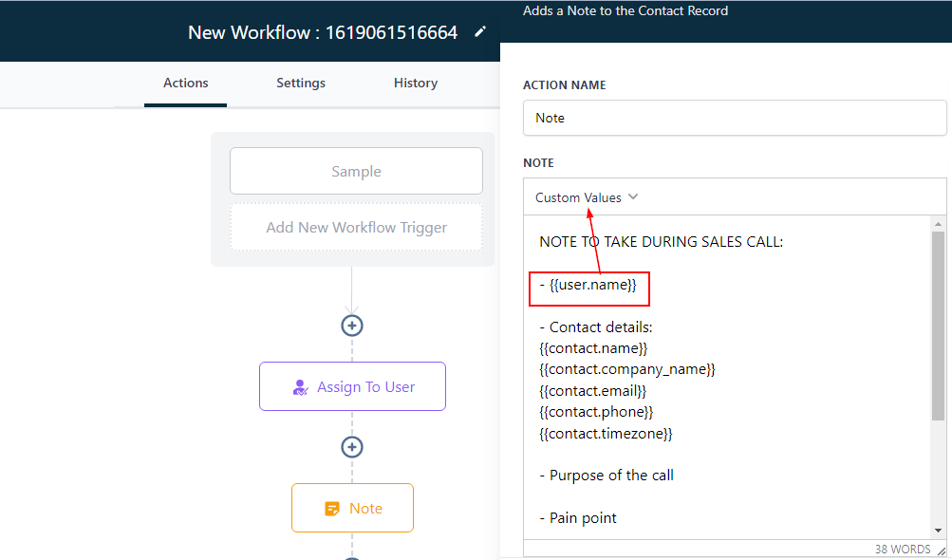Open the Settings tab
This screenshot has width=952, height=560.
point(301,84)
